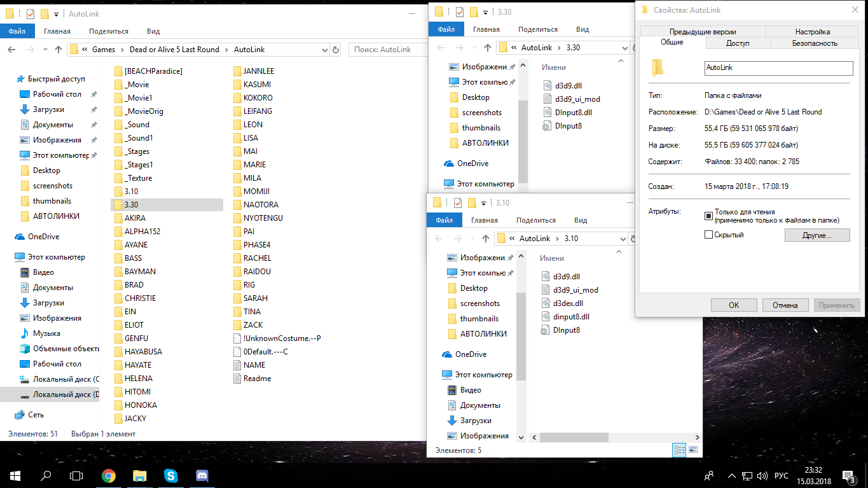Open the Other attributes button
This screenshot has width=868, height=488.
click(817, 235)
